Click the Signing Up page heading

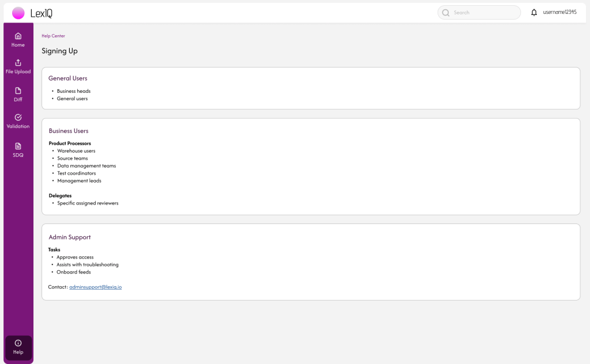coord(59,51)
